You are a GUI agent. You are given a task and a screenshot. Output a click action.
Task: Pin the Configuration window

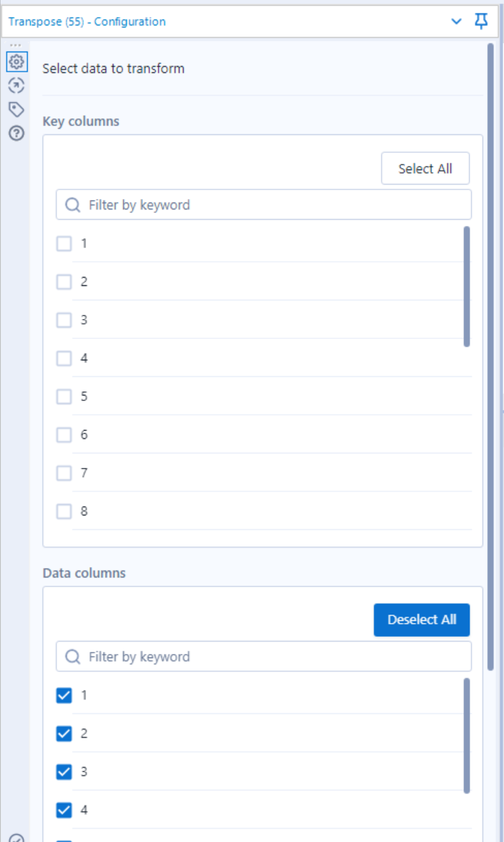(481, 21)
